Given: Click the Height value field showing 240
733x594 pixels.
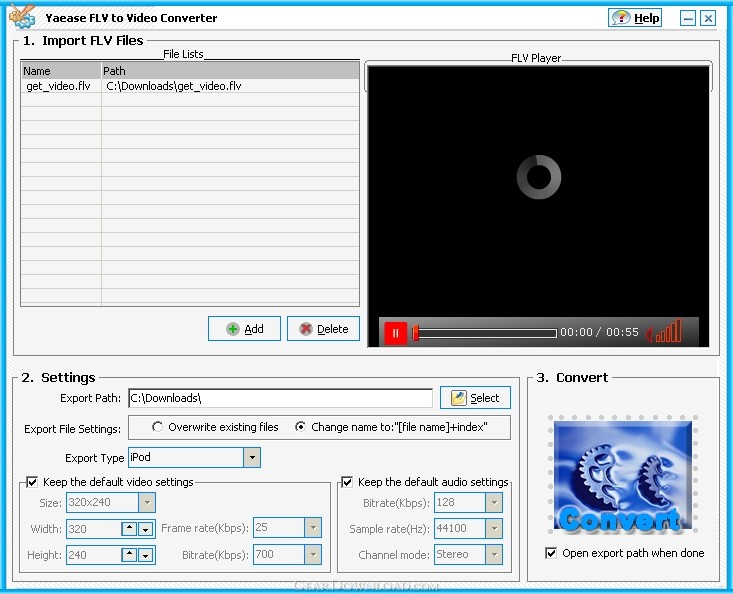Looking at the screenshot, I should click(x=94, y=555).
